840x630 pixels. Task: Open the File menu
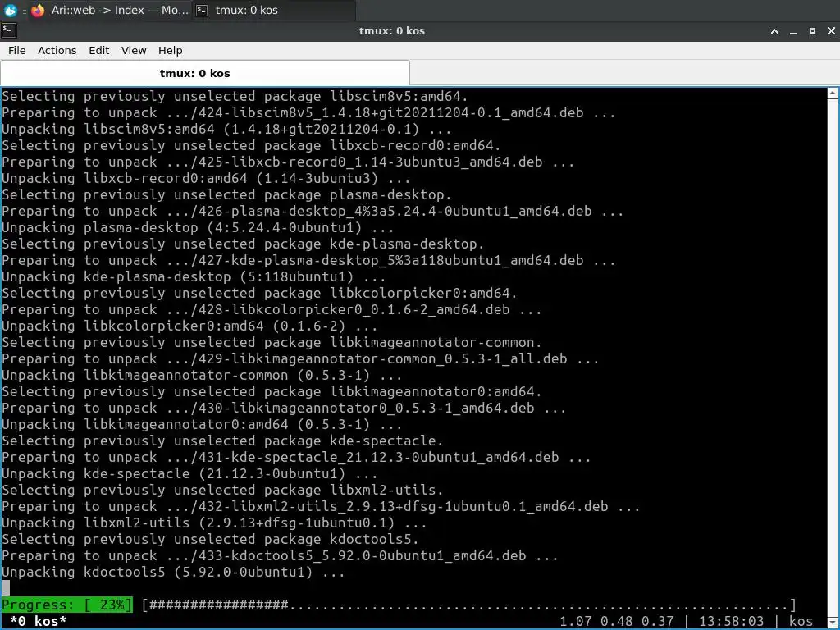coord(16,50)
